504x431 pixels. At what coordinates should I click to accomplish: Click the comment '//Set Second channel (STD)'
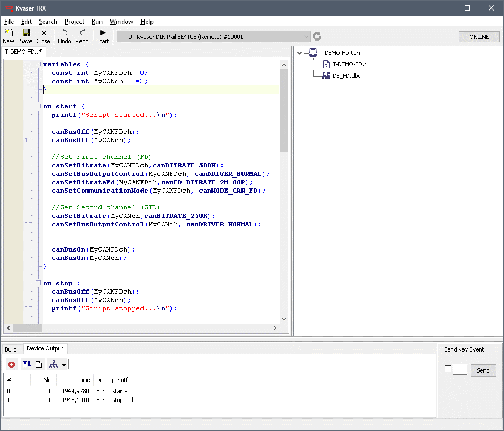pyautogui.click(x=105, y=207)
